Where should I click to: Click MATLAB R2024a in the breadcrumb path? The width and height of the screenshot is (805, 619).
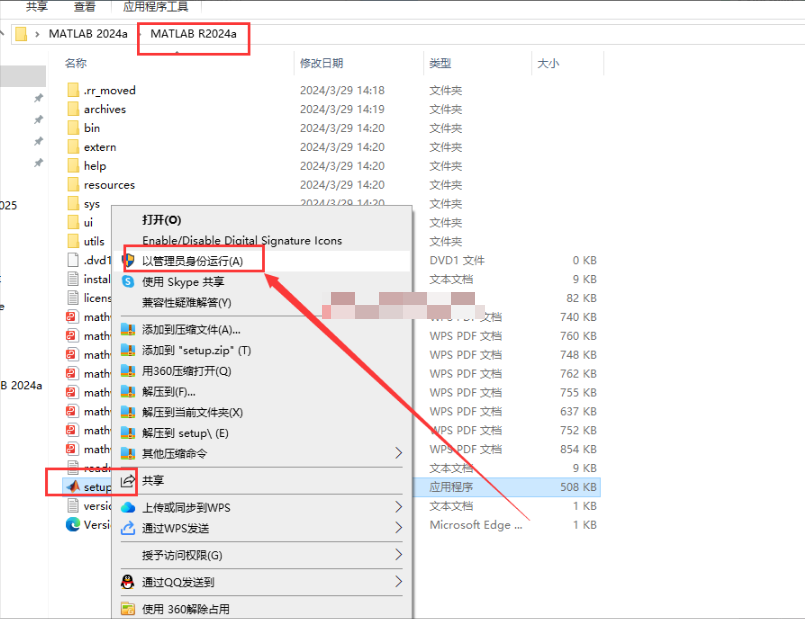194,34
